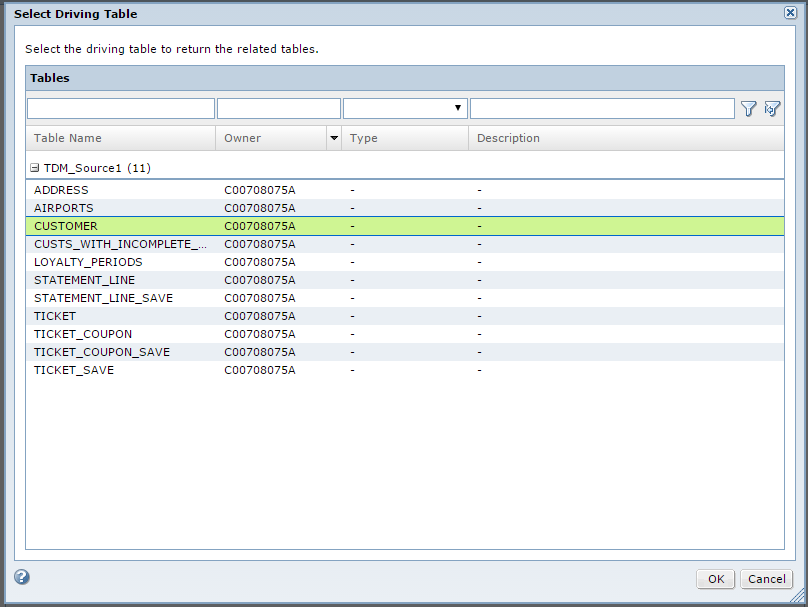Image resolution: width=808 pixels, height=607 pixels.
Task: Open the help question mark icon
Action: (x=22, y=577)
